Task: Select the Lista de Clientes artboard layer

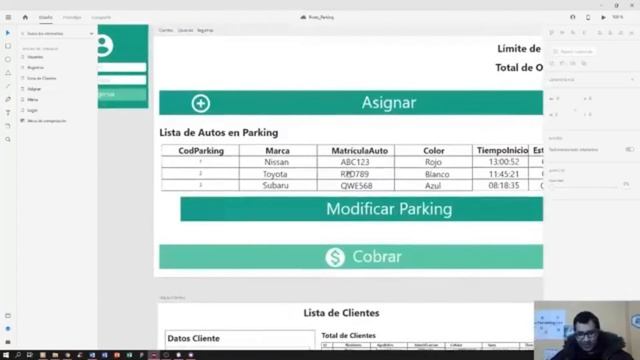Action: 42,78
